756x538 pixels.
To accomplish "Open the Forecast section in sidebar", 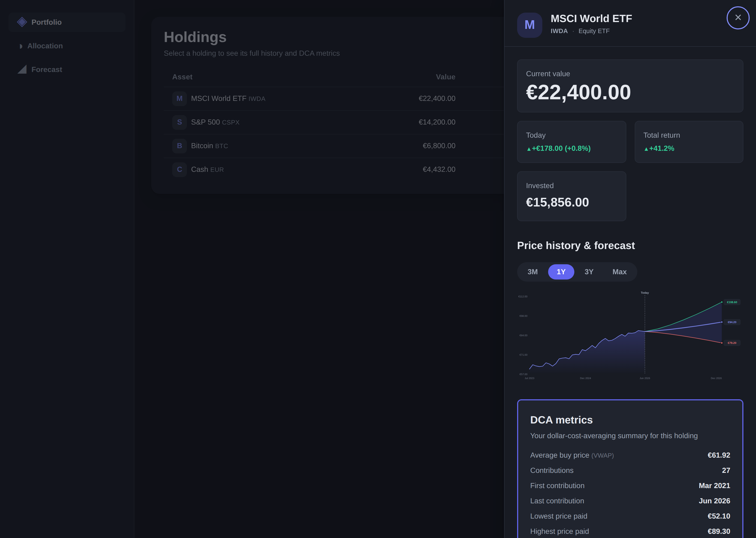I will click(67, 70).
